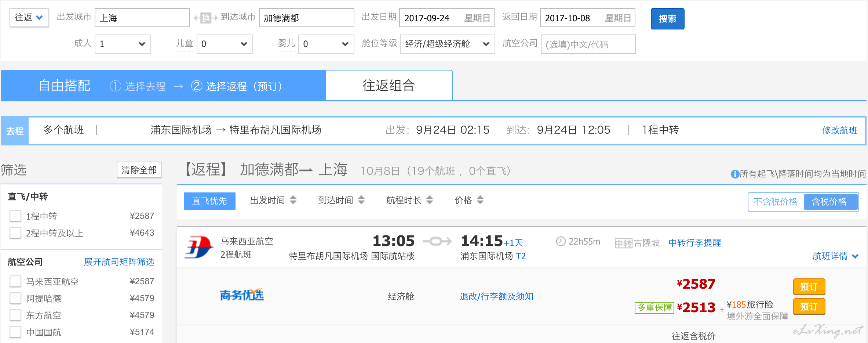This screenshot has width=868, height=343.
Task: Check the 中国国航 airline filter
Action: click(15, 332)
